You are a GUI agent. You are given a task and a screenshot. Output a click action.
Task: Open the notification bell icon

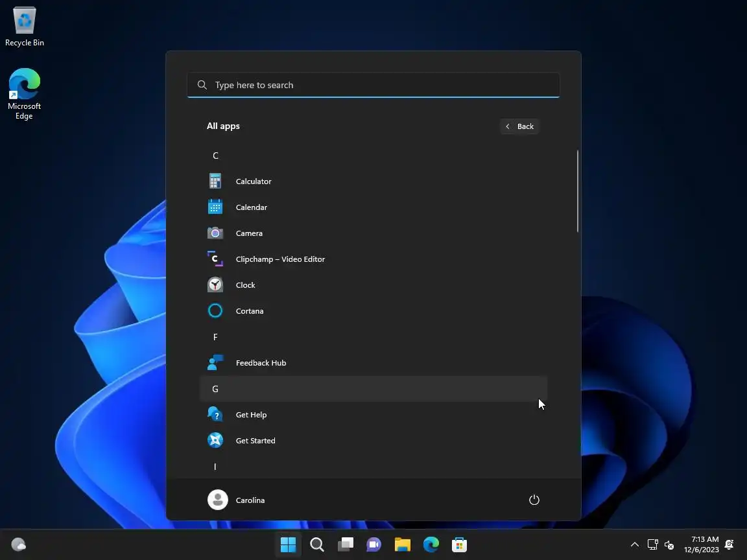coord(729,544)
